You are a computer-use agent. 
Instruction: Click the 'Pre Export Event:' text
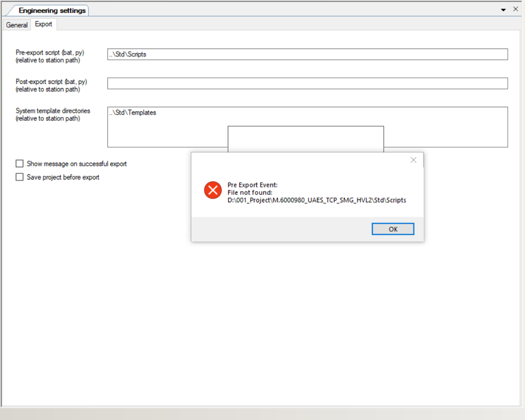pos(252,185)
